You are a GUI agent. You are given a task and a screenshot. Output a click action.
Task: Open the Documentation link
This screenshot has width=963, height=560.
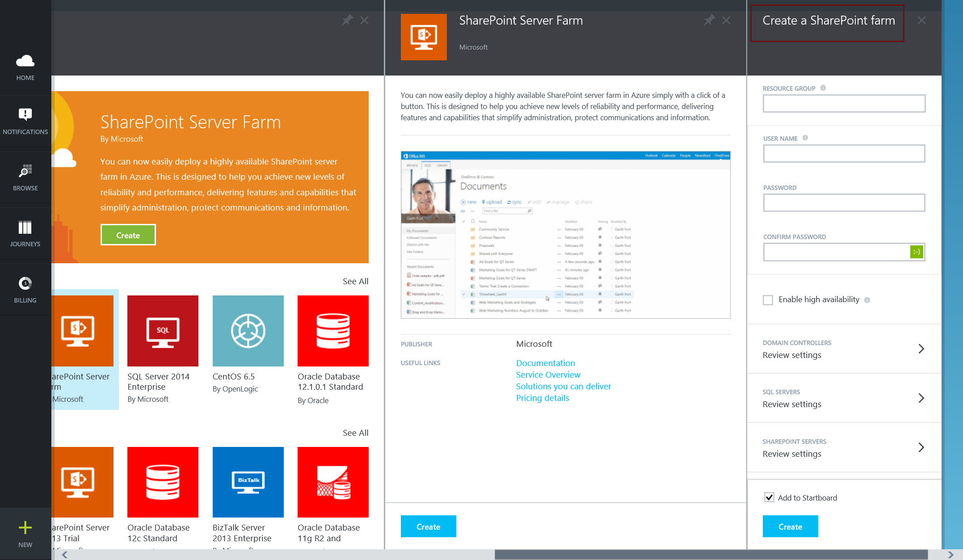pyautogui.click(x=545, y=363)
